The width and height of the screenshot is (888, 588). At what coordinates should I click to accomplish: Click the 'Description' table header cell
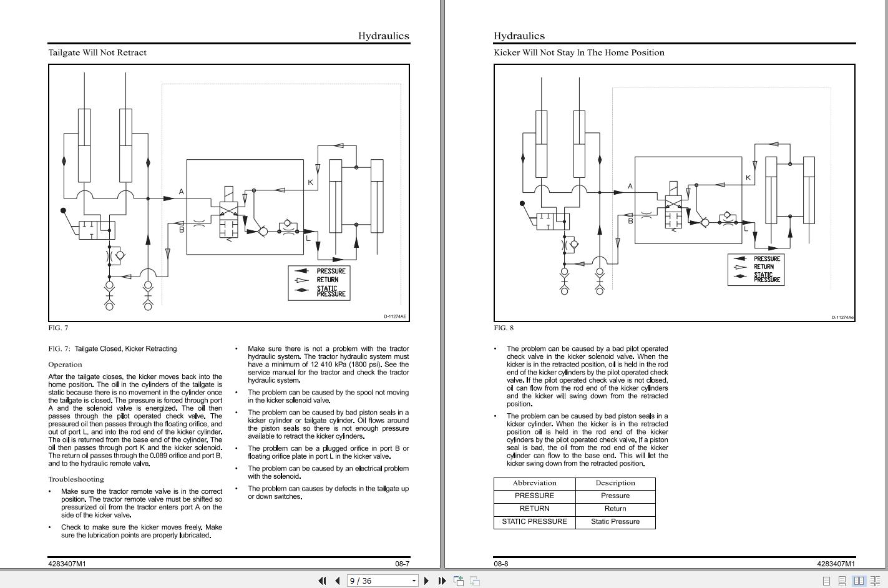[x=615, y=483]
